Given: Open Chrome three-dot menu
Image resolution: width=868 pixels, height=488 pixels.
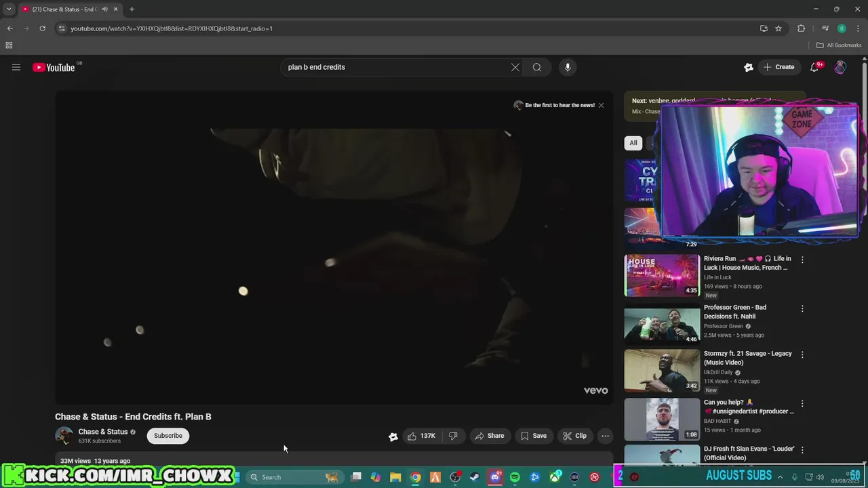Looking at the screenshot, I should (857, 28).
